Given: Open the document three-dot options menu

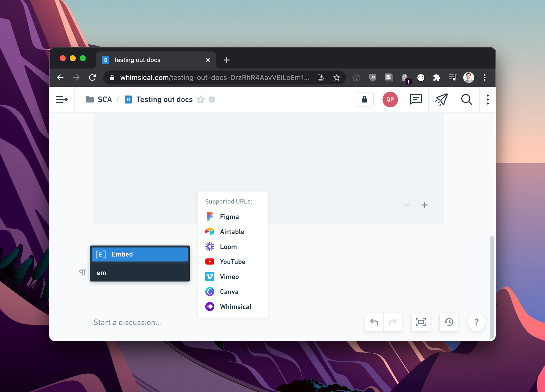Looking at the screenshot, I should [x=487, y=99].
